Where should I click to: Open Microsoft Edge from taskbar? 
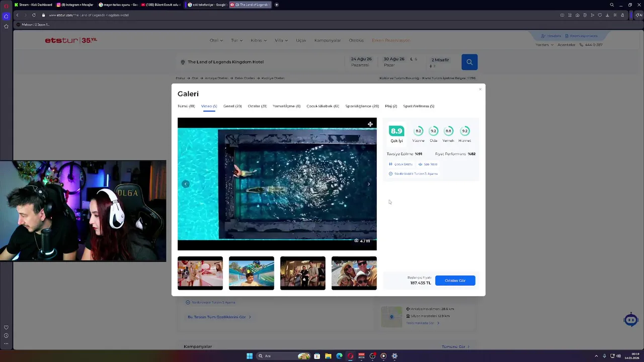tap(339, 356)
